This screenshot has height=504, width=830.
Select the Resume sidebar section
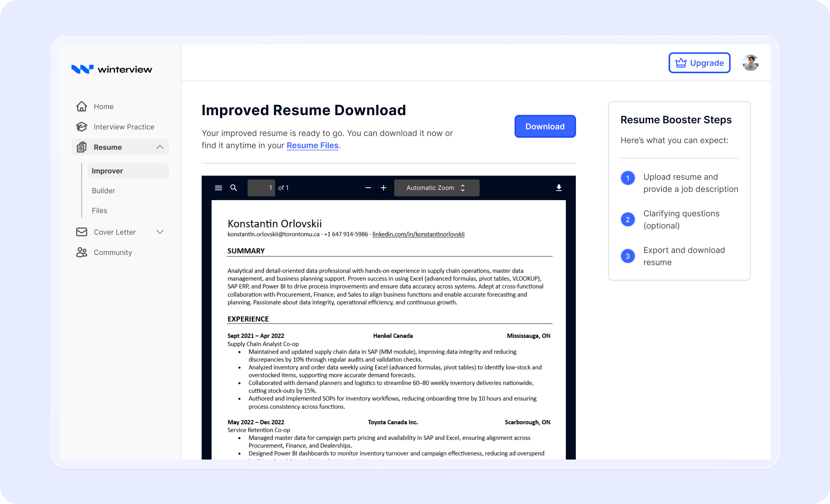[120, 147]
